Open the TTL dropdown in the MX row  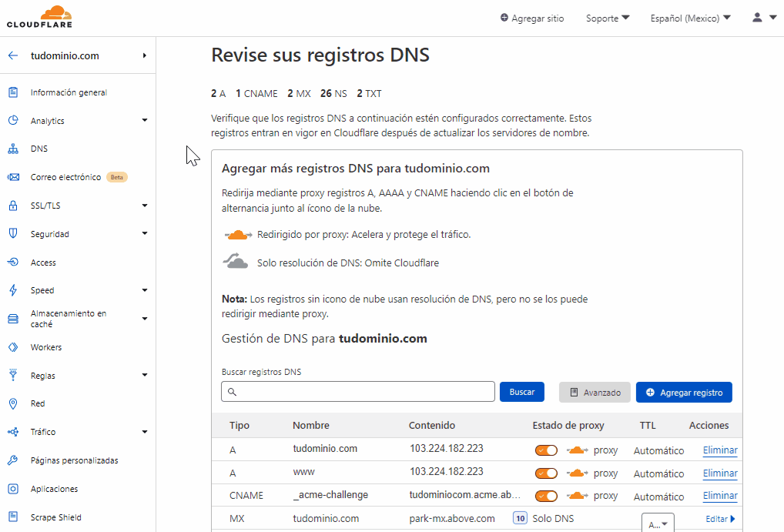(x=658, y=523)
